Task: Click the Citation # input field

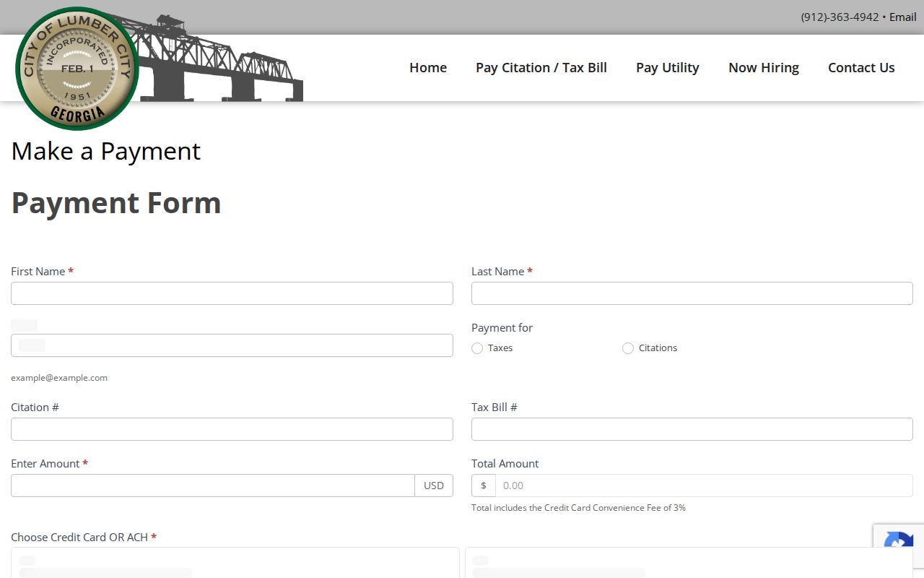Action: point(232,429)
